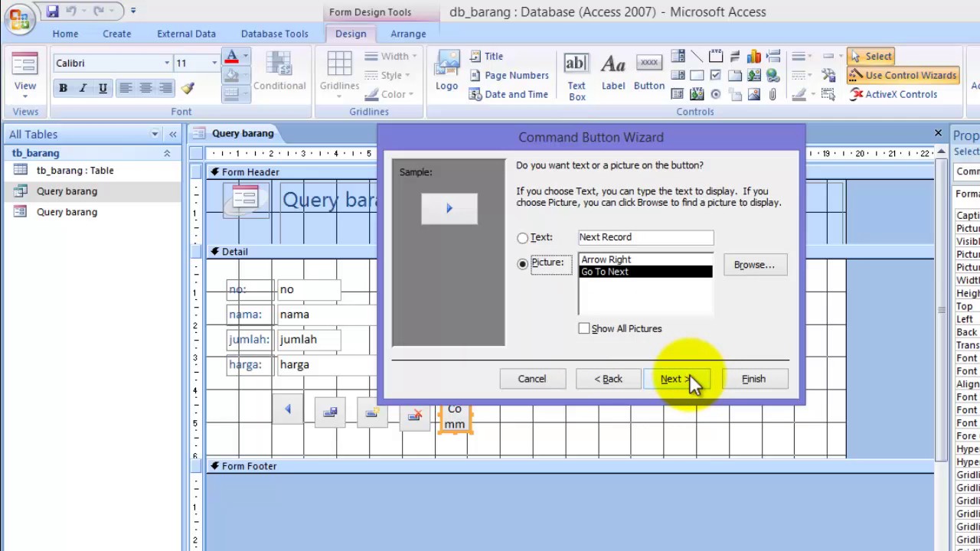Click the fill color bucket swatch
This screenshot has height=551, width=980.
(x=231, y=76)
